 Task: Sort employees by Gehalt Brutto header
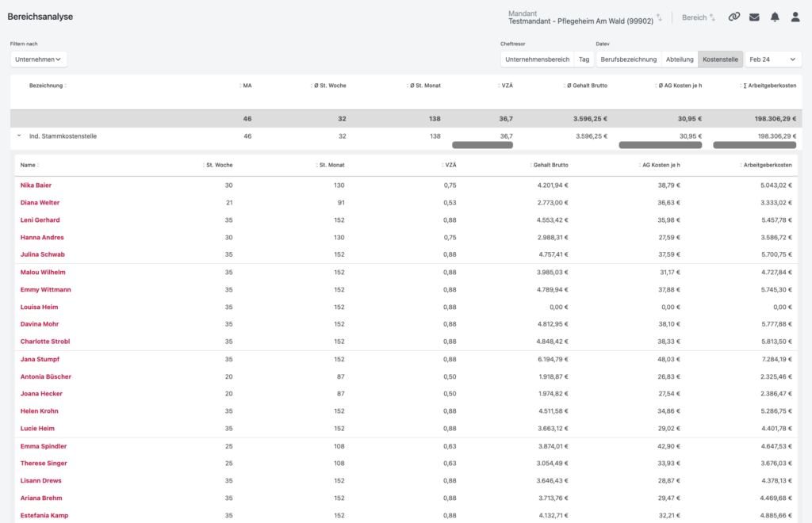pos(549,165)
